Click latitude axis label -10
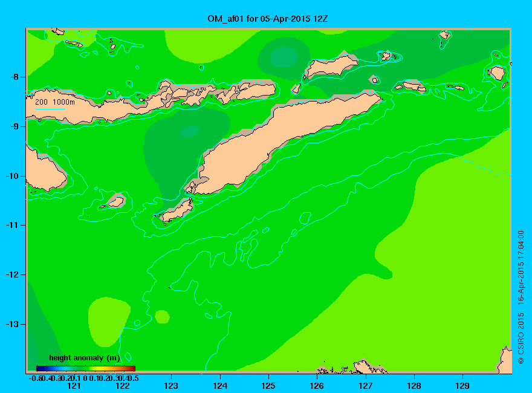This screenshot has height=393, width=532. pos(12,176)
